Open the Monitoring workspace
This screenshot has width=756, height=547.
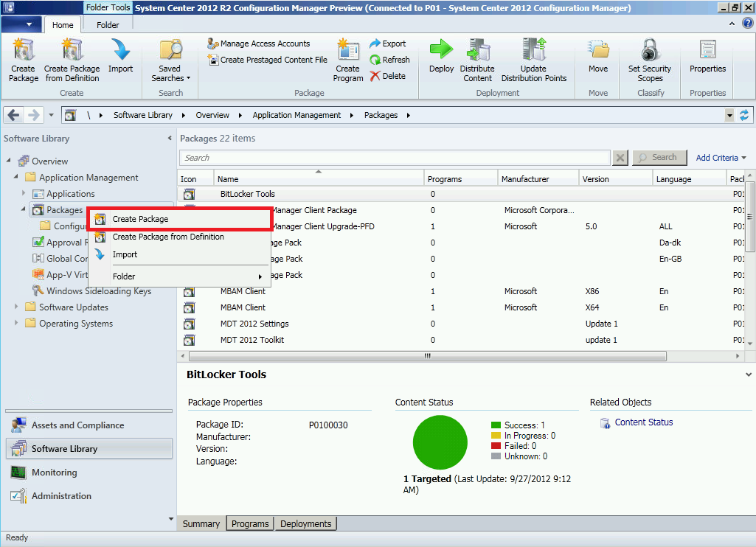(89, 473)
